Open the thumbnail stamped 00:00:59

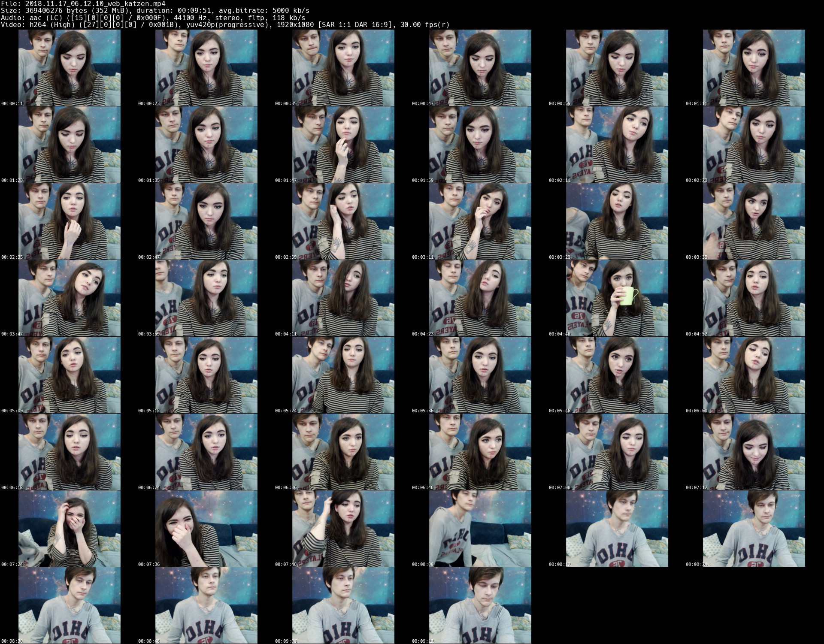[617, 68]
